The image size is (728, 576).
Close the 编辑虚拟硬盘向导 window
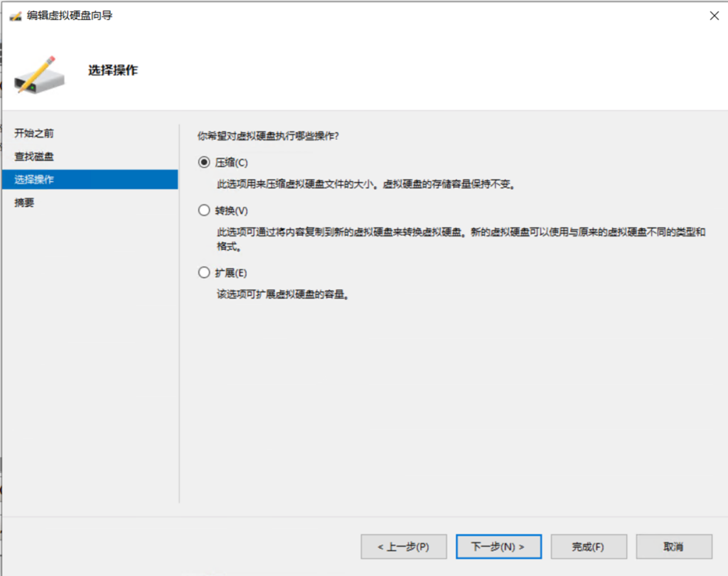tap(714, 16)
